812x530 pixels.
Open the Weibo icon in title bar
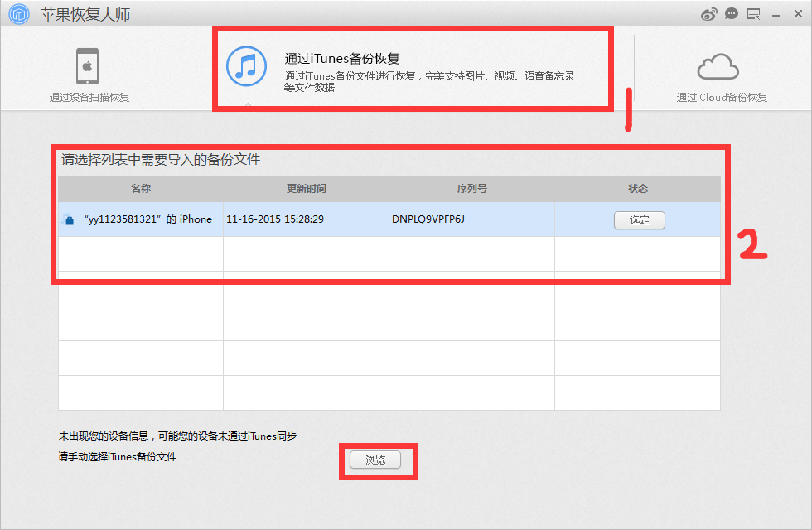pyautogui.click(x=709, y=14)
